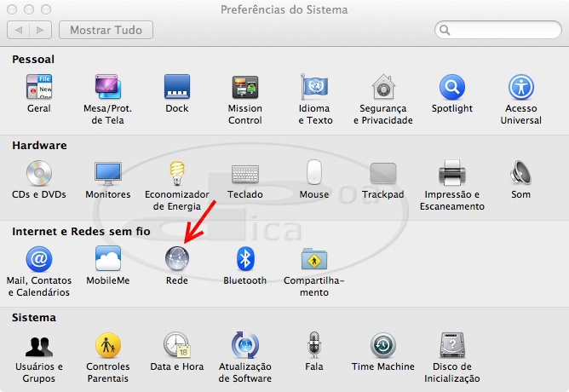Open MobileMe preferences
This screenshot has height=392, width=569.
coord(108,258)
